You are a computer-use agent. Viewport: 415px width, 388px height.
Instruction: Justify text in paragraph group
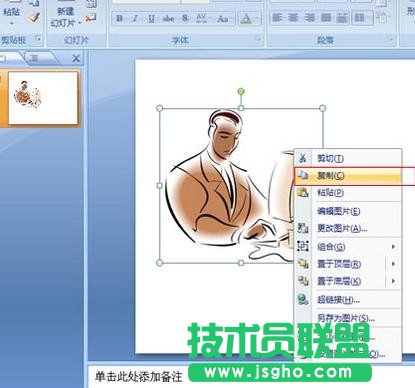click(326, 18)
